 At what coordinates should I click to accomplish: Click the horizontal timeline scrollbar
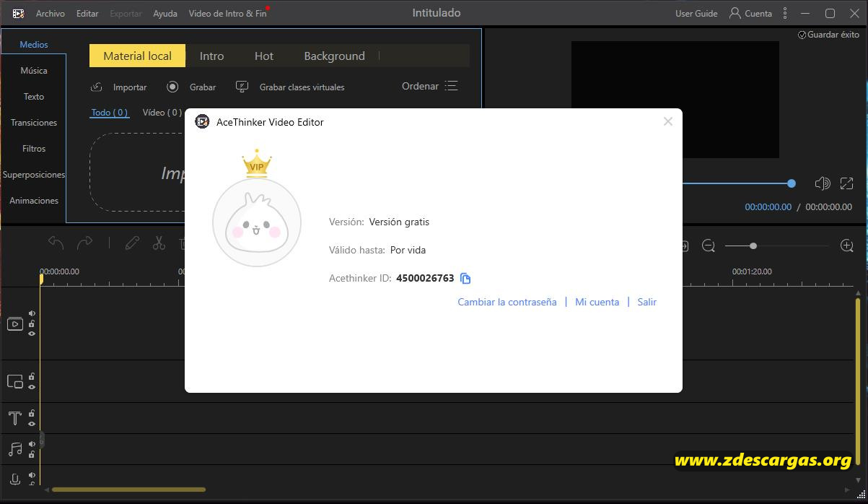(128, 490)
